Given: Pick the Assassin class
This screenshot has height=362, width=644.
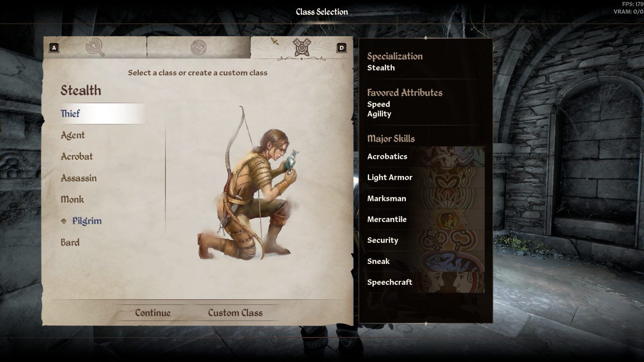Looking at the screenshot, I should click(79, 178).
